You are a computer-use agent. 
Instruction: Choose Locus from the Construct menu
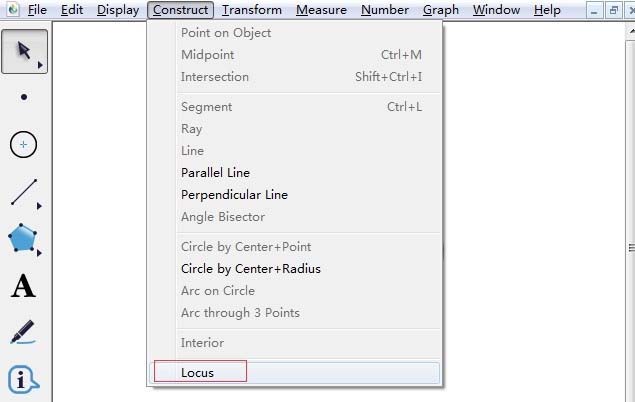pos(198,373)
